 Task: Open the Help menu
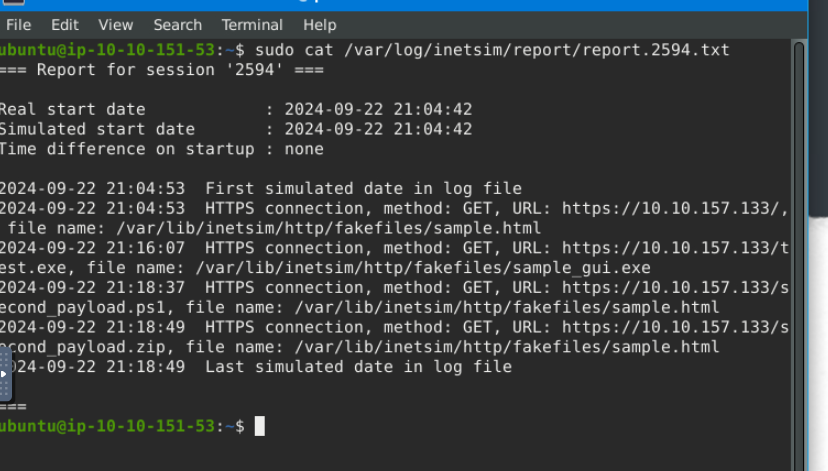[x=319, y=25]
